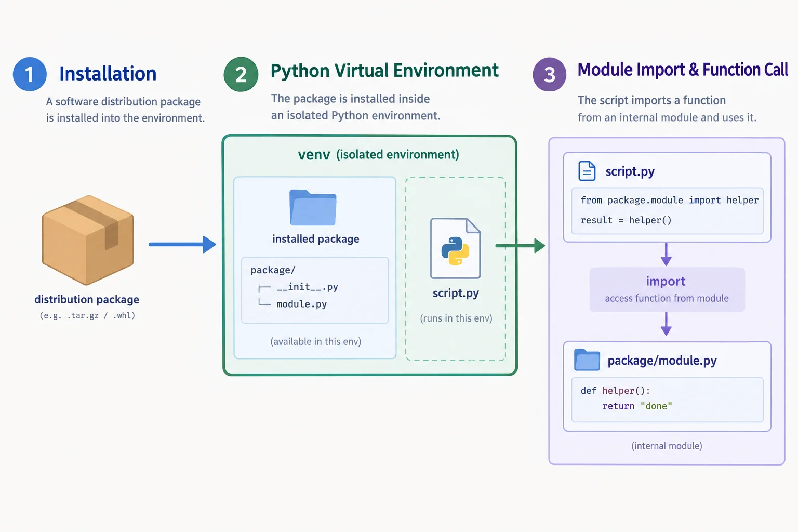The width and height of the screenshot is (798, 532).
Task: Click the document icon beside script.py title
Action: click(587, 171)
